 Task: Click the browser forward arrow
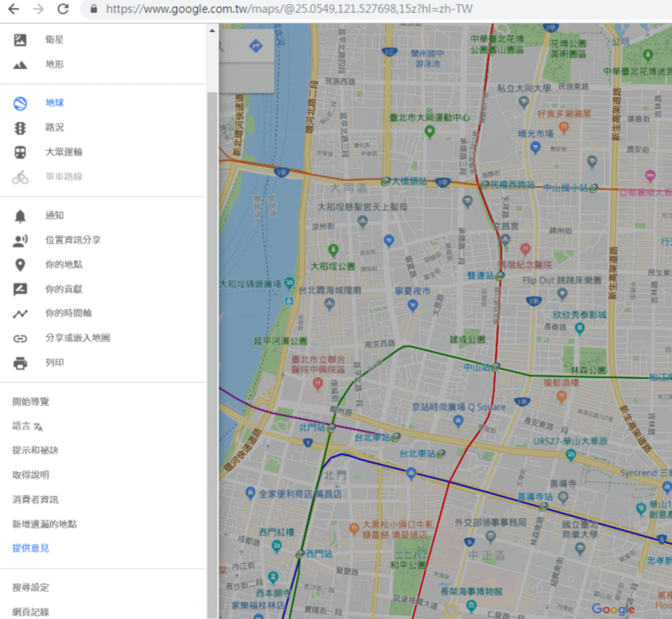(39, 9)
